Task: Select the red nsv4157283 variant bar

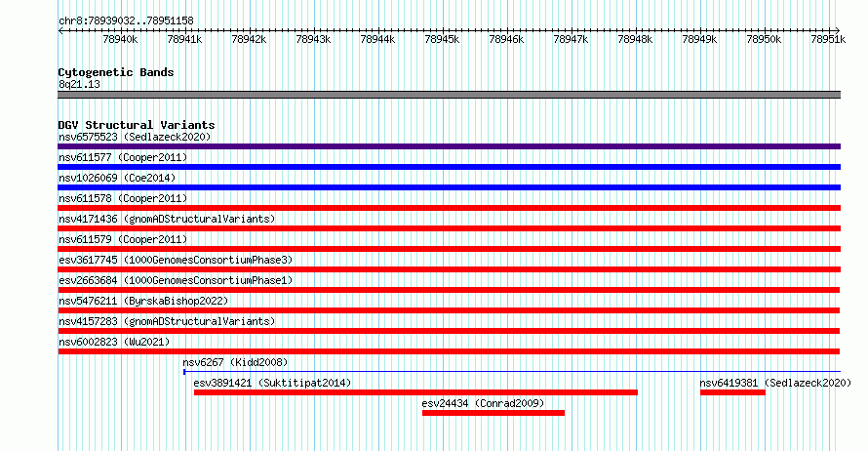Action: coord(449,331)
